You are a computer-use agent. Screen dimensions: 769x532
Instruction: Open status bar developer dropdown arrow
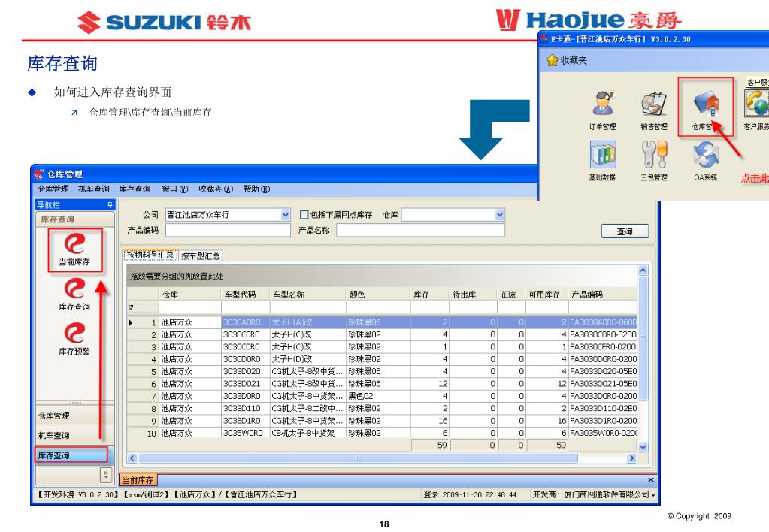coord(653,495)
